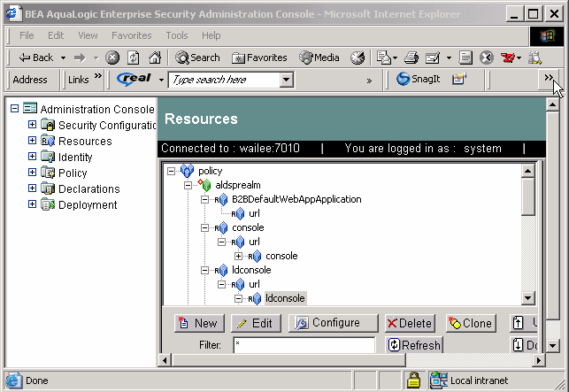Click the Administration Console label

(97, 109)
